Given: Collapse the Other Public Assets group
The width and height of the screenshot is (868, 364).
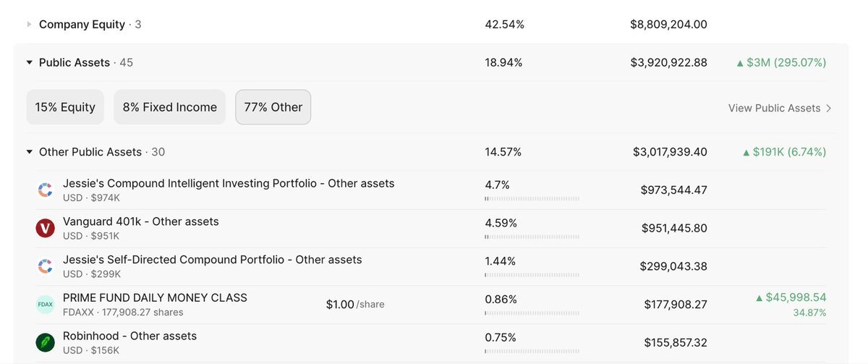Looking at the screenshot, I should pos(29,153).
